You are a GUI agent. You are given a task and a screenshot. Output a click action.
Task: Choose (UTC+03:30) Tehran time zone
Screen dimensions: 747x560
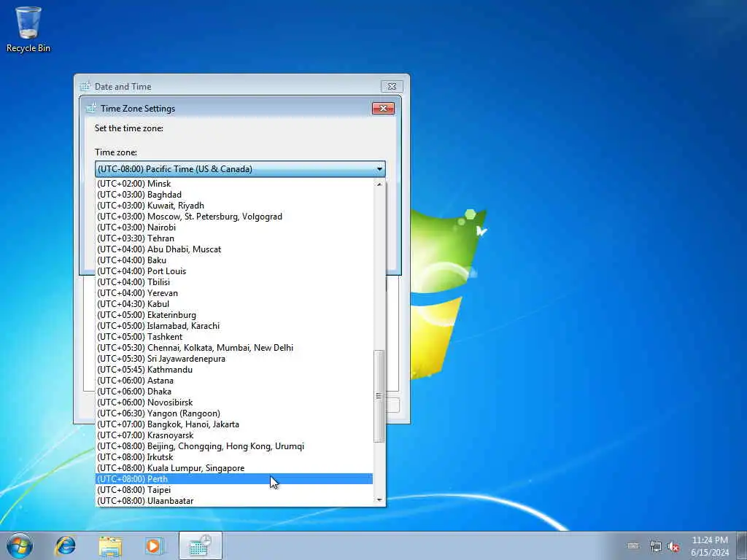coord(234,238)
